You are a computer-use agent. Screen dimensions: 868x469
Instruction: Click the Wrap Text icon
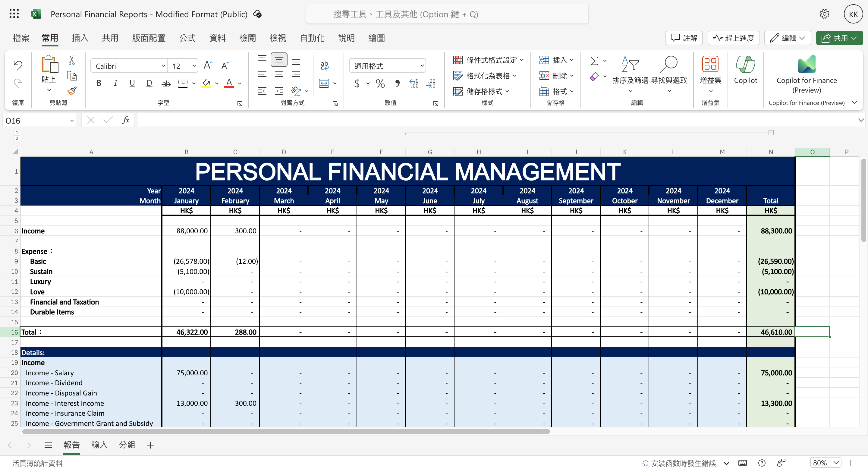pyautogui.click(x=325, y=65)
